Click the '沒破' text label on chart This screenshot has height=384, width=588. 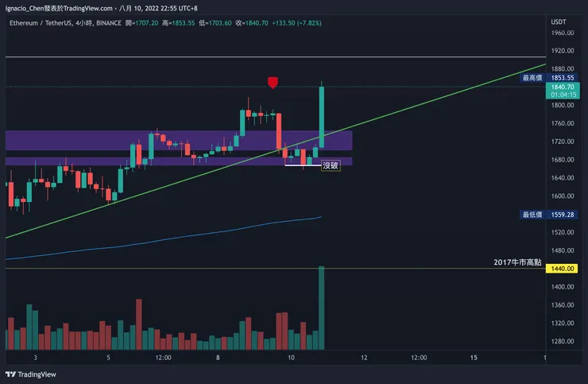[331, 165]
